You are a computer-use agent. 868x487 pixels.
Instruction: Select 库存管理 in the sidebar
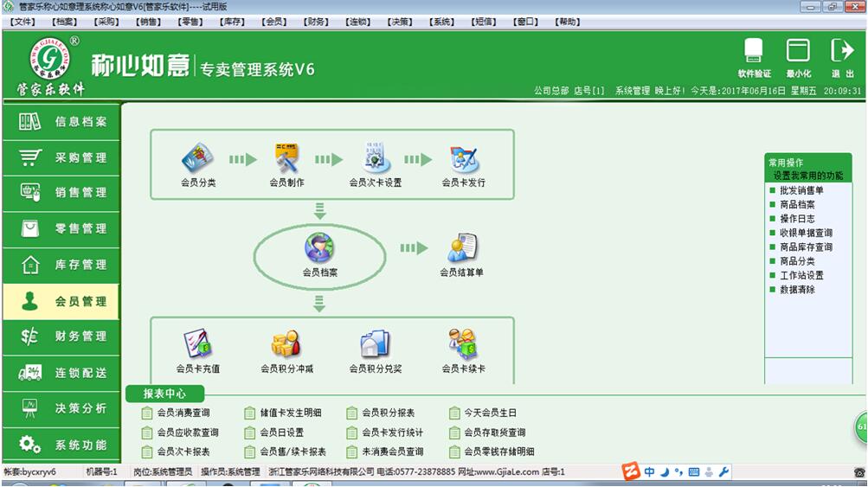pos(61,265)
